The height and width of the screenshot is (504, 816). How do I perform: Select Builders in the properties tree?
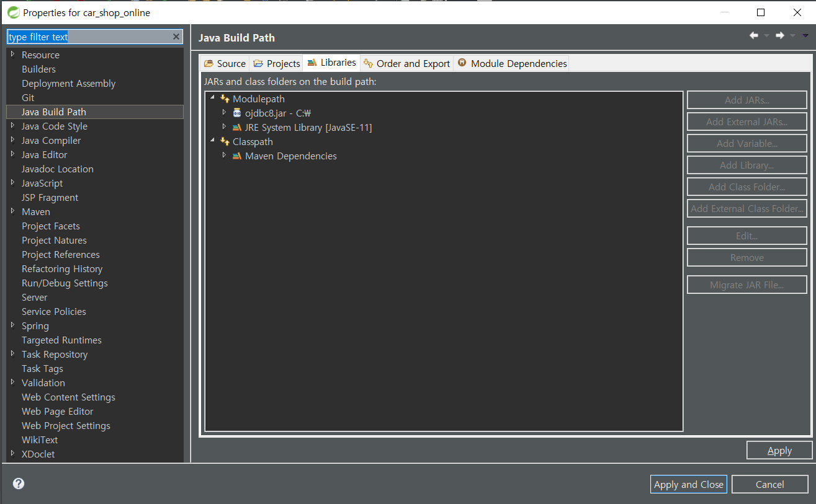coord(38,69)
